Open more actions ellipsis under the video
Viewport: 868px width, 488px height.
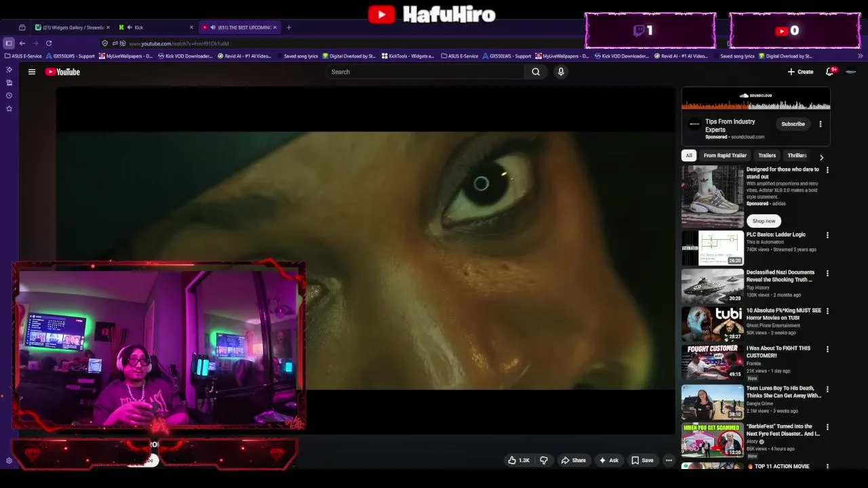[669, 460]
